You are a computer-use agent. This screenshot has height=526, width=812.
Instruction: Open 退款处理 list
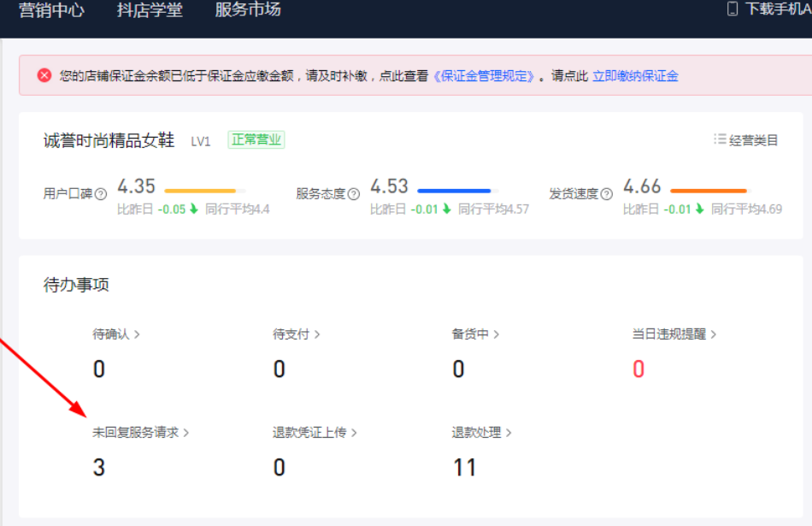pyautogui.click(x=481, y=433)
